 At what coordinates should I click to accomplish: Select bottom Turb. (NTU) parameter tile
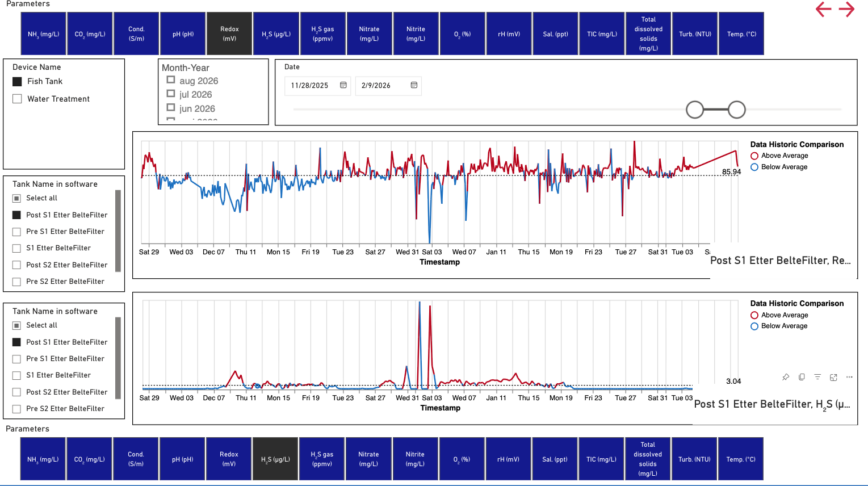click(x=694, y=459)
